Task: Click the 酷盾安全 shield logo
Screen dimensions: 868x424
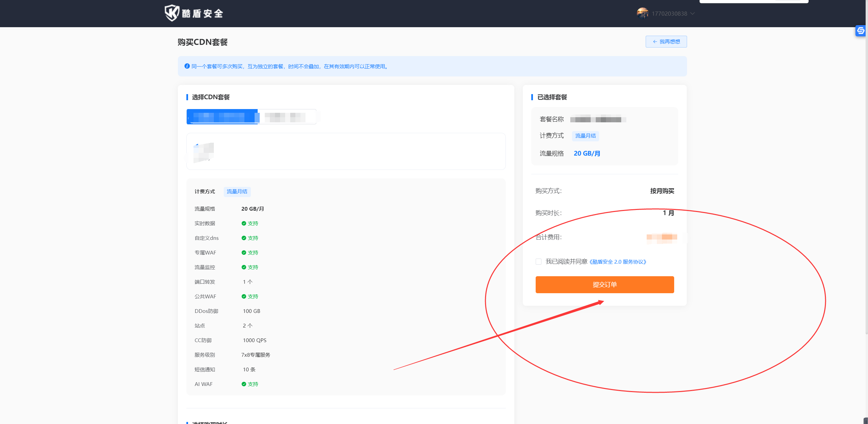Action: (172, 13)
